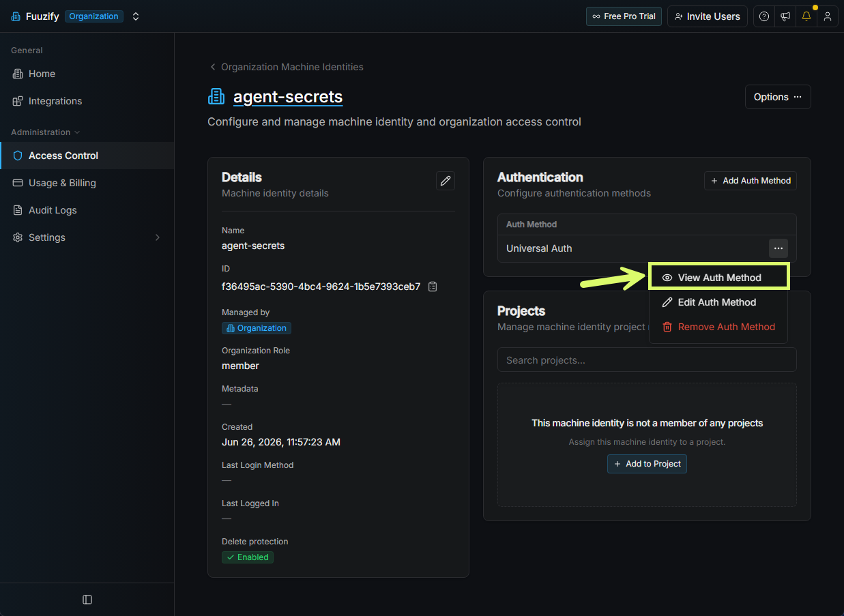Open the notifications bell icon
The width and height of the screenshot is (844, 616).
click(x=806, y=16)
